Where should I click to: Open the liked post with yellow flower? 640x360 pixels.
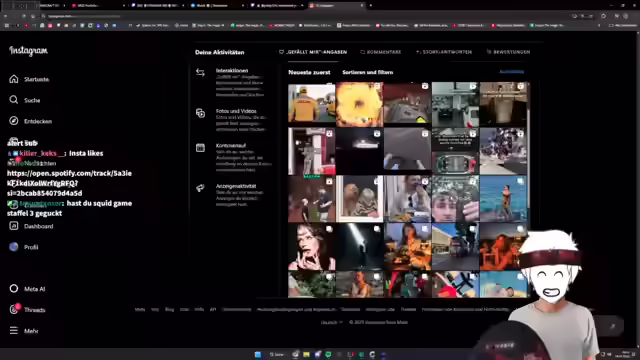pyautogui.click(x=359, y=104)
